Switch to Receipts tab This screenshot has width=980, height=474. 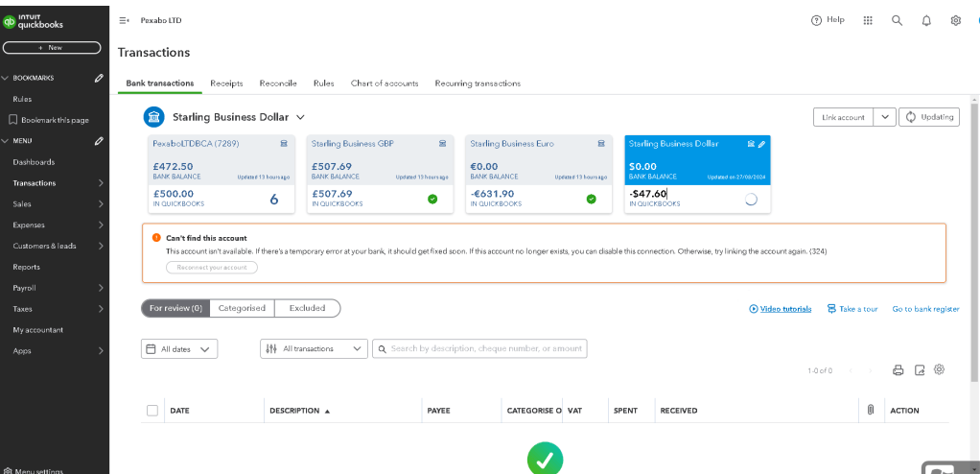pos(226,83)
